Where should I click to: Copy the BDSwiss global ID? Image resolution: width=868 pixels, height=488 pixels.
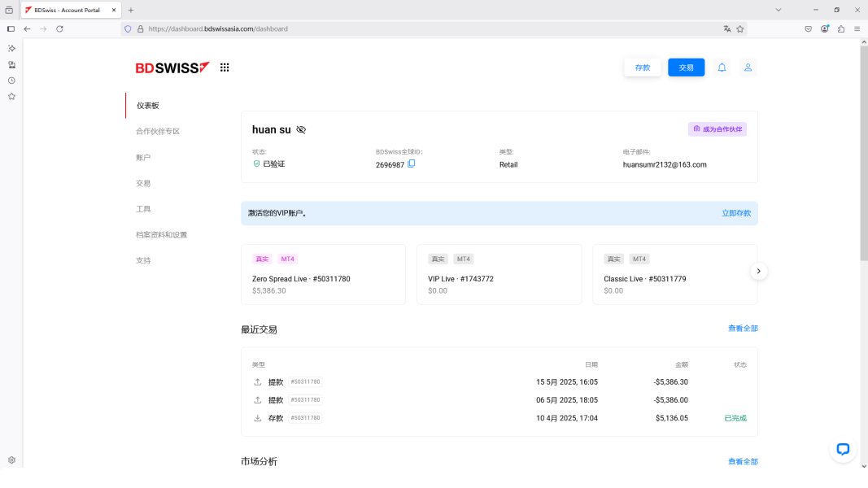[x=412, y=163]
